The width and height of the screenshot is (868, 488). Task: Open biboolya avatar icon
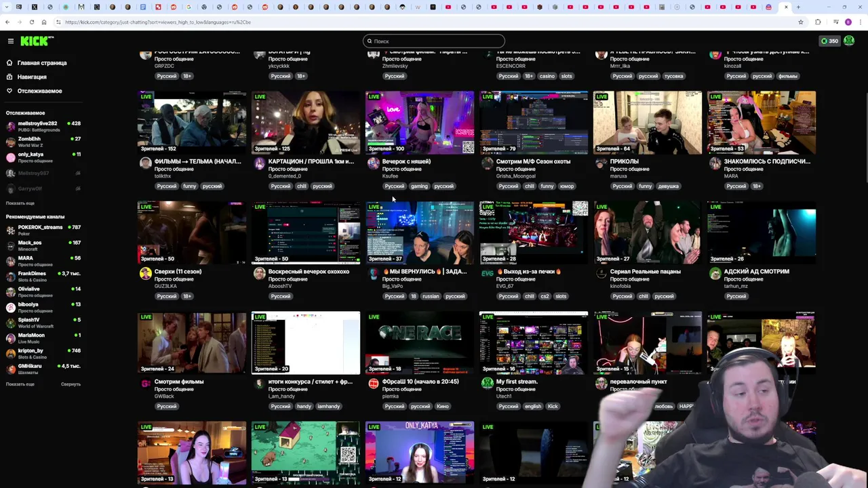10,307
